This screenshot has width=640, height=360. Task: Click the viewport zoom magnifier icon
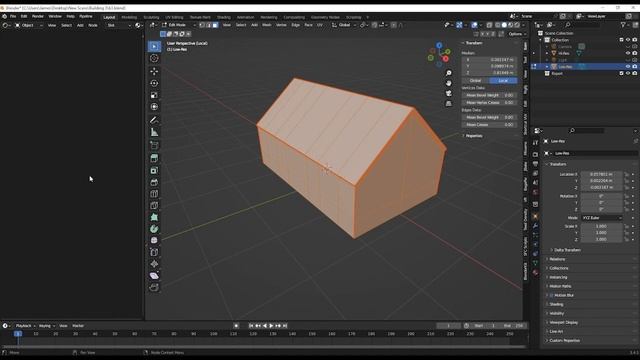coord(449,73)
